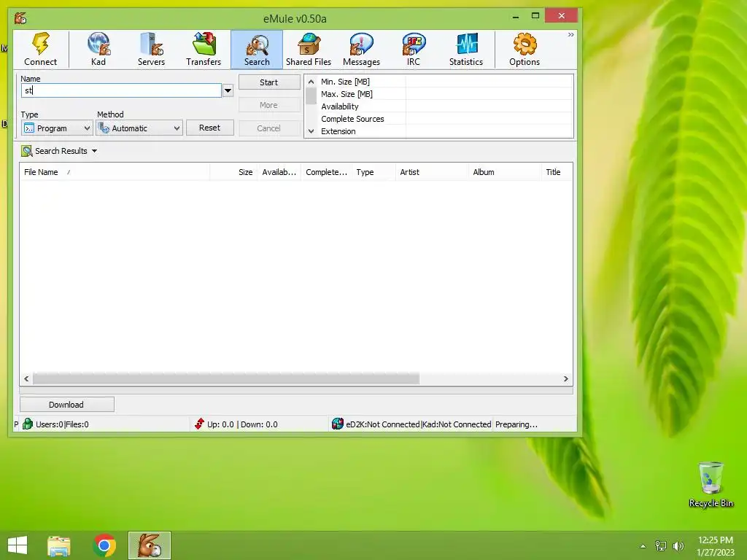Focus the Name search input field
This screenshot has width=747, height=560.
(x=122, y=90)
